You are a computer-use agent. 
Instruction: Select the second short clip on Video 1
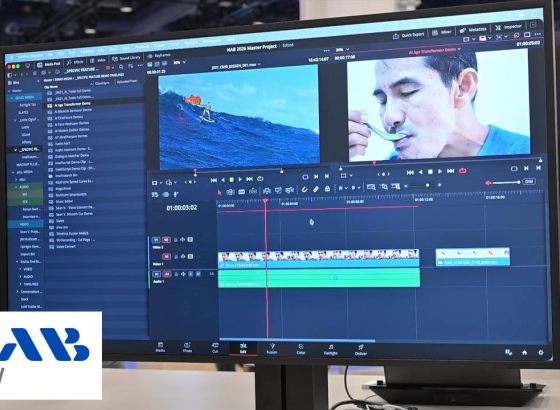pos(472,257)
